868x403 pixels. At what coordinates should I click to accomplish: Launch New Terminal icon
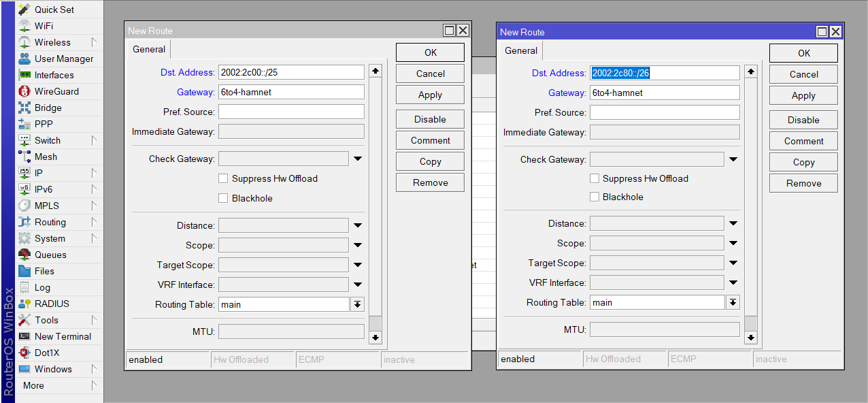pos(24,336)
